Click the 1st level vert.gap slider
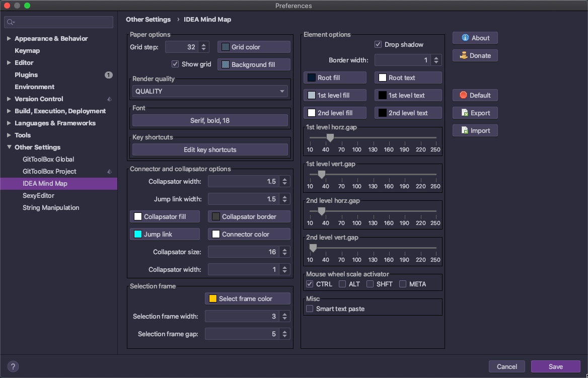This screenshot has height=378, width=588. pyautogui.click(x=373, y=175)
